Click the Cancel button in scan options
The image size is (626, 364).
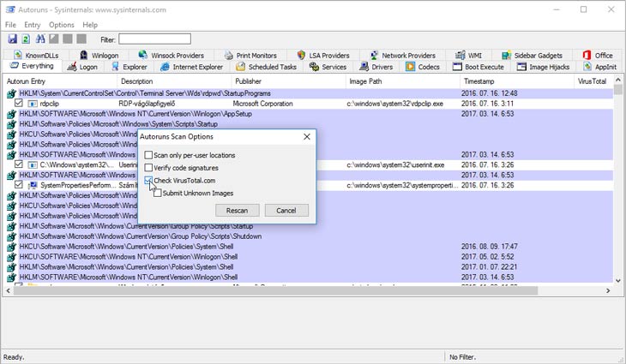(286, 210)
